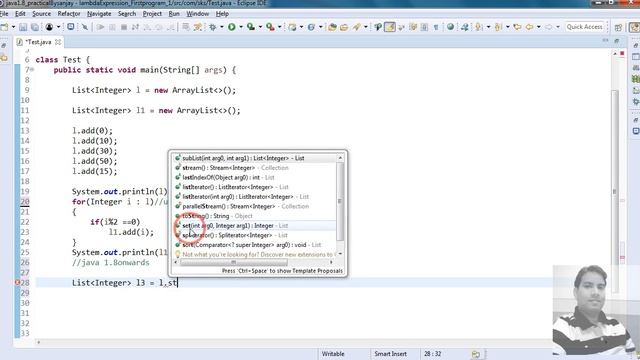Click the proposal list vertical scrollbar thumb
The width and height of the screenshot is (640, 360).
click(340, 201)
